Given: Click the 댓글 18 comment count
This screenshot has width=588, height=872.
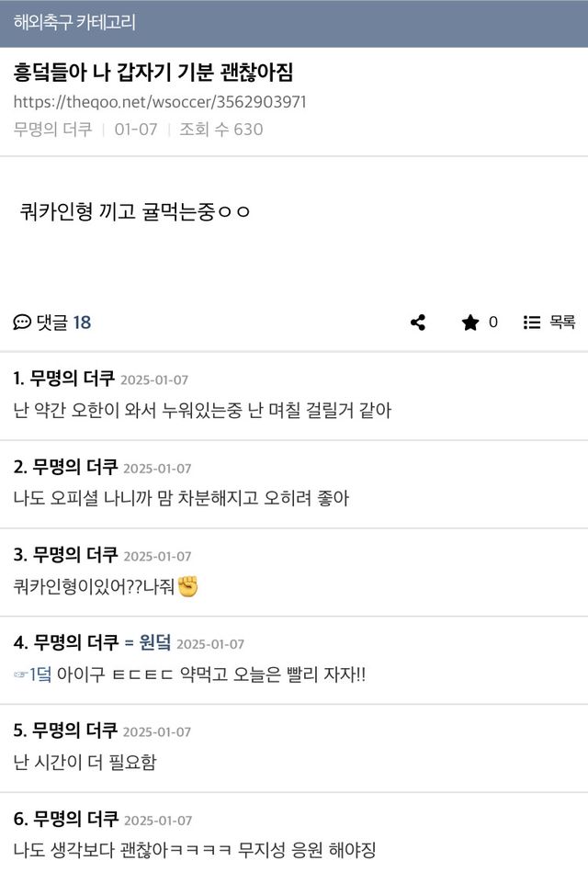Looking at the screenshot, I should tap(63, 323).
